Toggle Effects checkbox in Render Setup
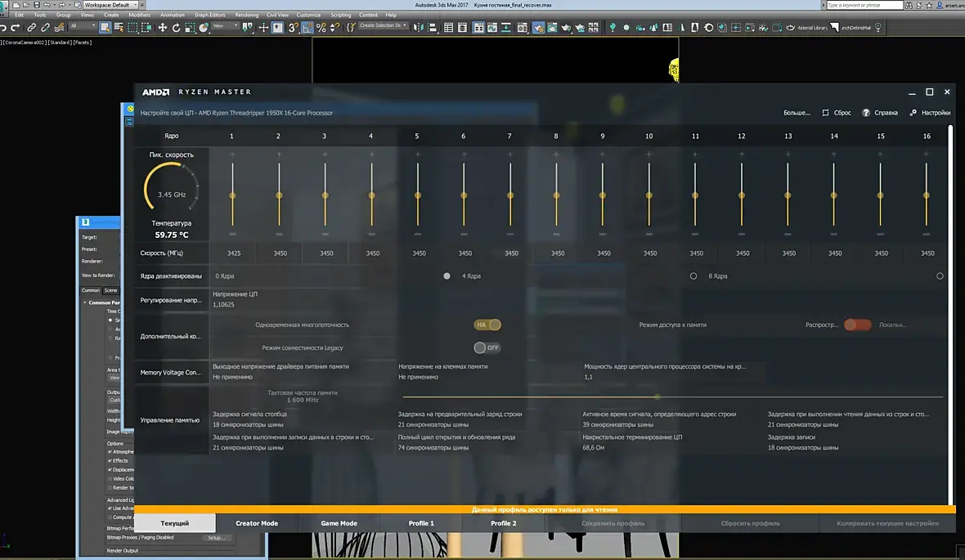 tap(110, 460)
